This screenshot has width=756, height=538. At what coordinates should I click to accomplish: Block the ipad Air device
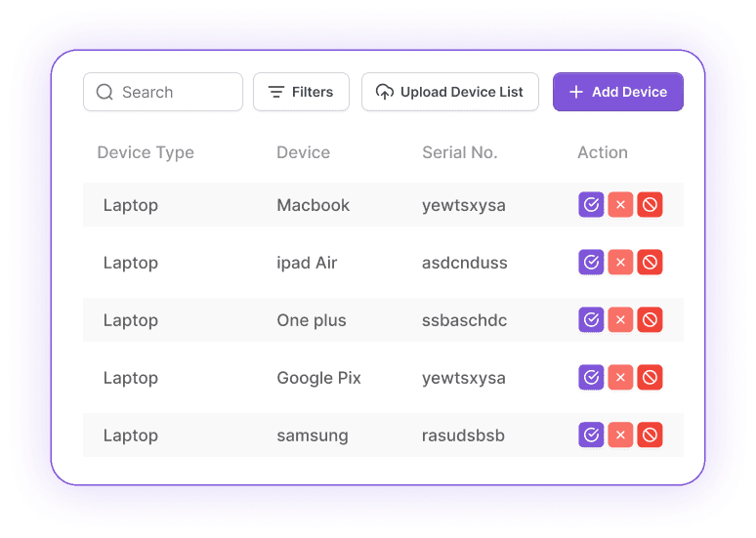[650, 263]
